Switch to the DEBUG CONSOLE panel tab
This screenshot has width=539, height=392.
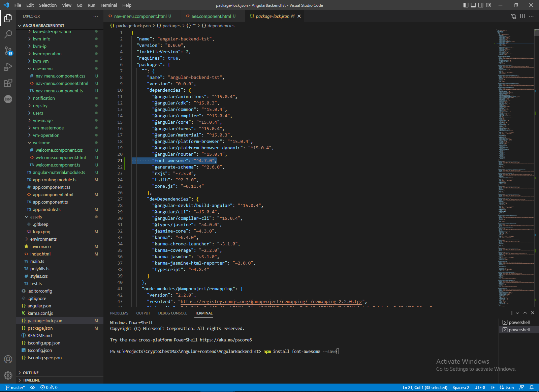(x=173, y=313)
